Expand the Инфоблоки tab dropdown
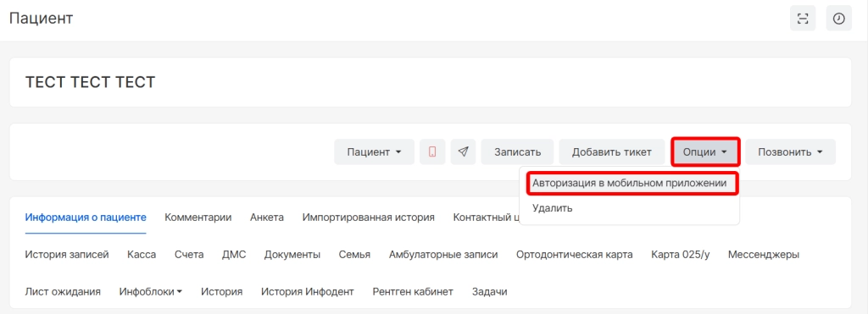The image size is (868, 314). point(151,291)
